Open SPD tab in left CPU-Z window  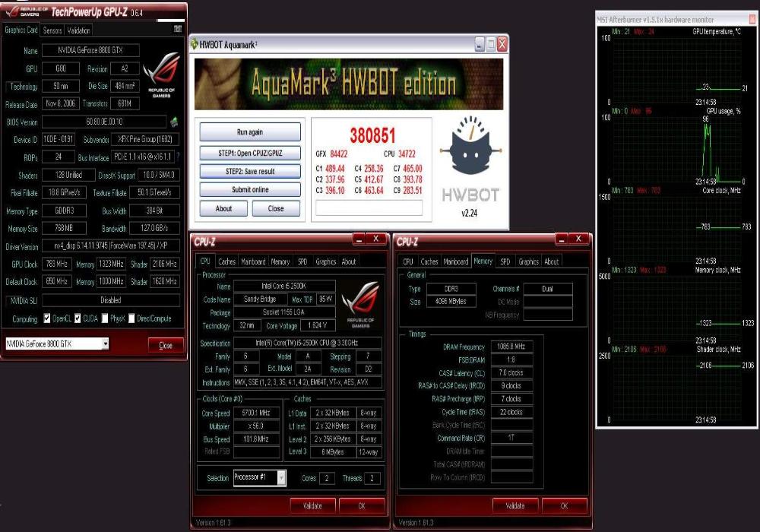coord(302,261)
